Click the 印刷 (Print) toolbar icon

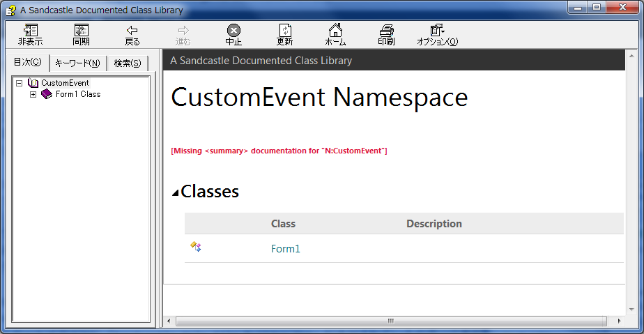pyautogui.click(x=386, y=31)
